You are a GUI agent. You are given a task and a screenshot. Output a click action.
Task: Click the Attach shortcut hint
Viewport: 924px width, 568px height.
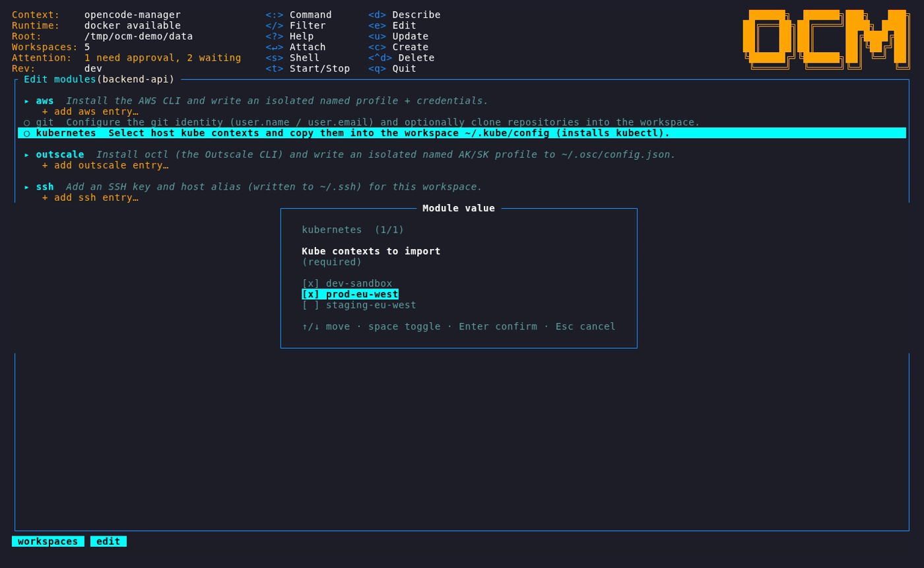pyautogui.click(x=296, y=47)
